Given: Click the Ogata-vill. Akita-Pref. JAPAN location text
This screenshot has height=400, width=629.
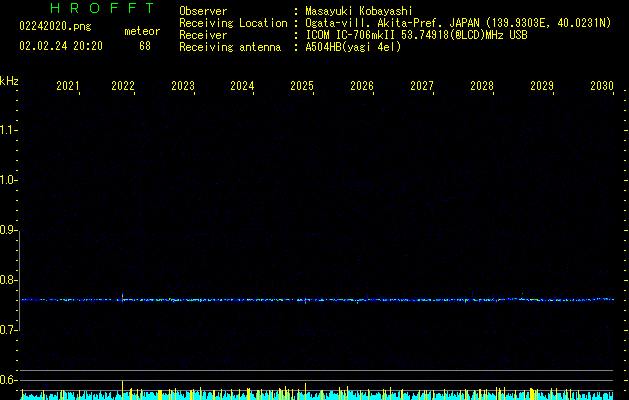Looking at the screenshot, I should [458, 23].
